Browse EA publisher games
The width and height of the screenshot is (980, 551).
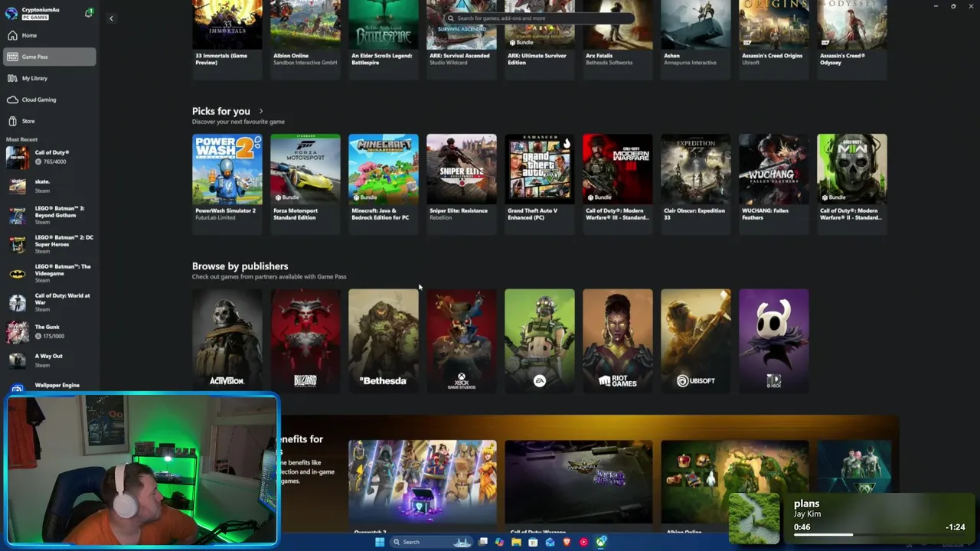tap(540, 341)
